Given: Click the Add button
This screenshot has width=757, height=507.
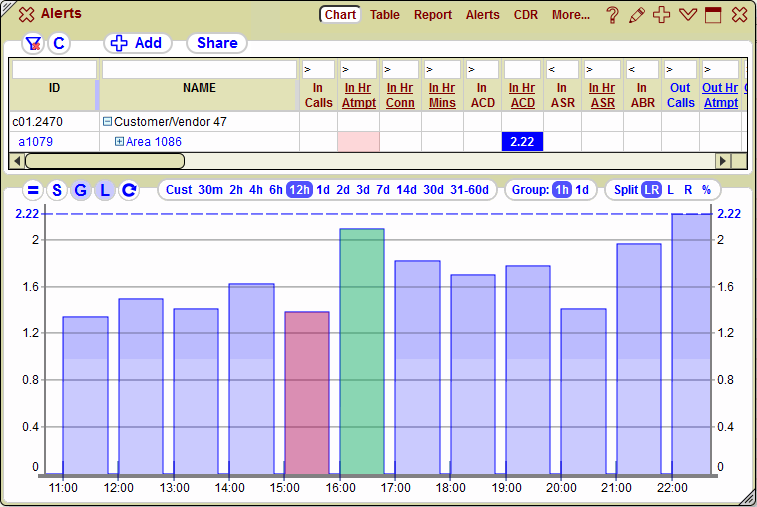Looking at the screenshot, I should pyautogui.click(x=138, y=43).
